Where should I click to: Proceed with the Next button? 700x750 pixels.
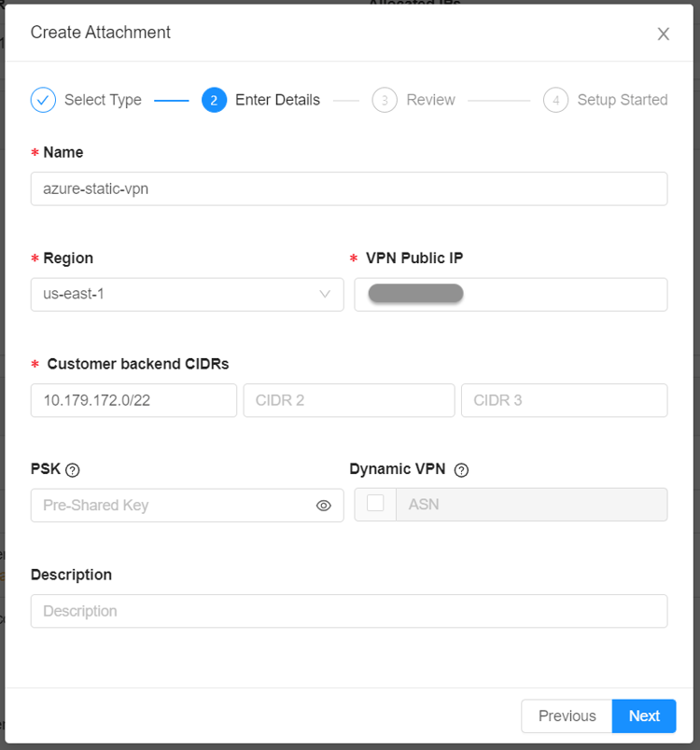(643, 715)
